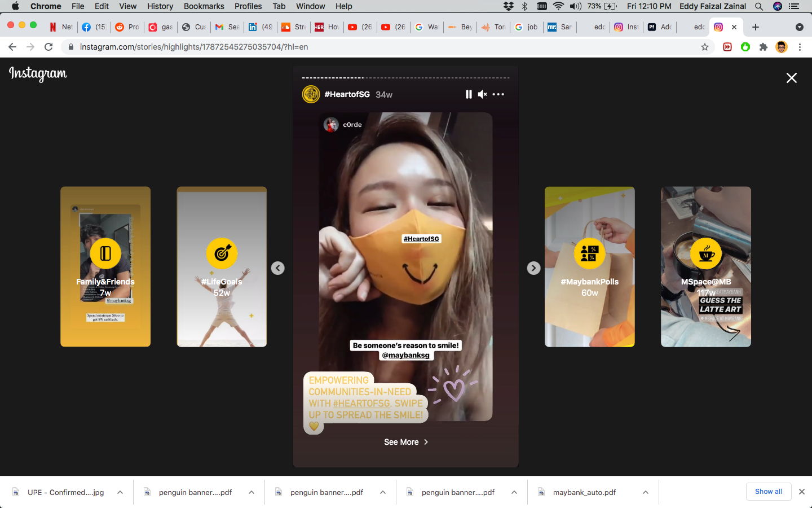
Task: Open a new tab with plus button
Action: click(756, 27)
